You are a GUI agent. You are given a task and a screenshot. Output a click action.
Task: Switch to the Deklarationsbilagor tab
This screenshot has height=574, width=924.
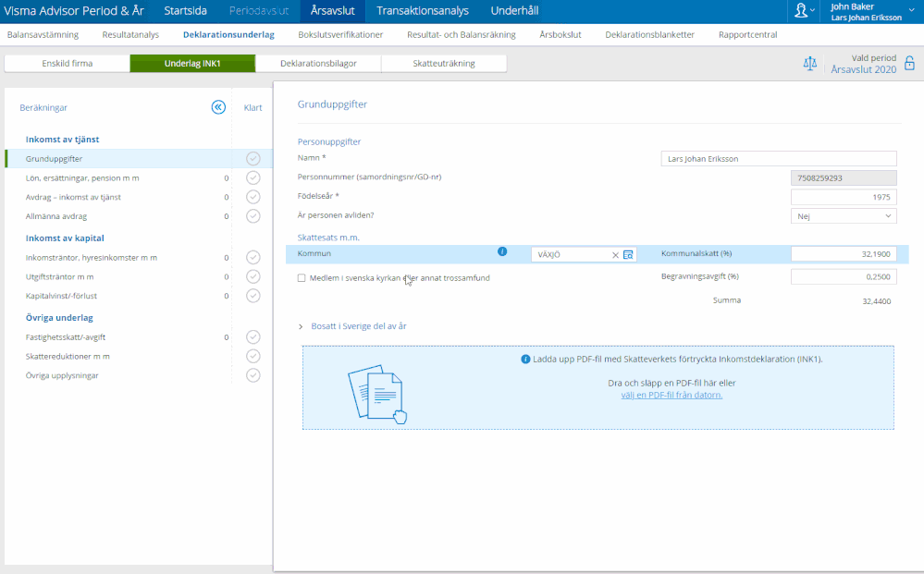[x=318, y=64]
